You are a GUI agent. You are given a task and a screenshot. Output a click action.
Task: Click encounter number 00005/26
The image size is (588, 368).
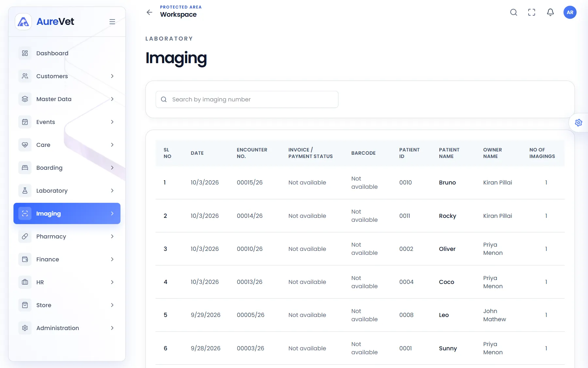(x=251, y=315)
